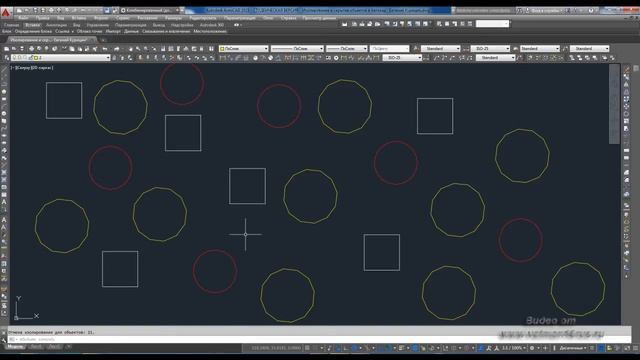Open annotation scale 1:1 dropdown

[x=513, y=348]
